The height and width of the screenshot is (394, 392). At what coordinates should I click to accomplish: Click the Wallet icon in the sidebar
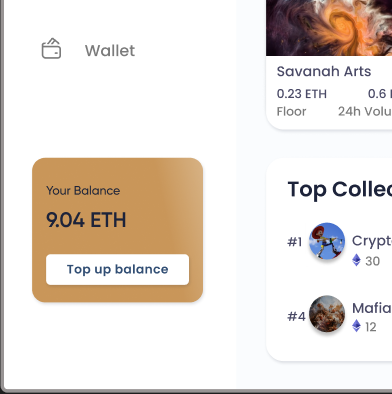point(51,49)
